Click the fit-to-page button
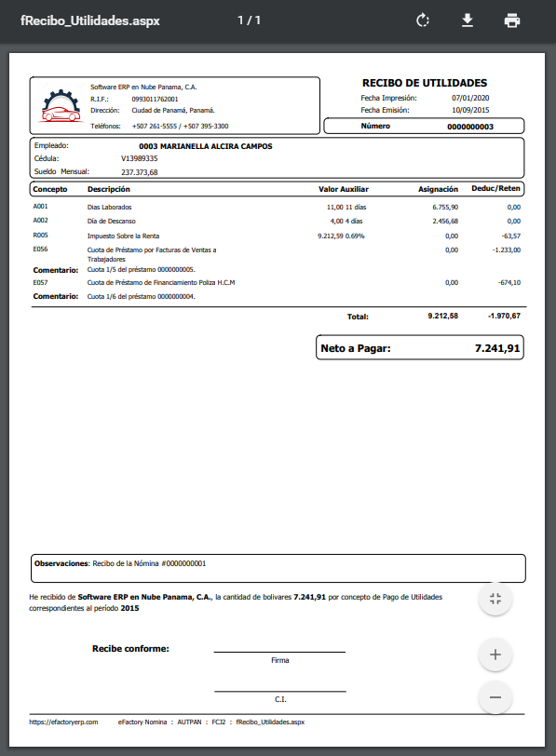 [495, 599]
